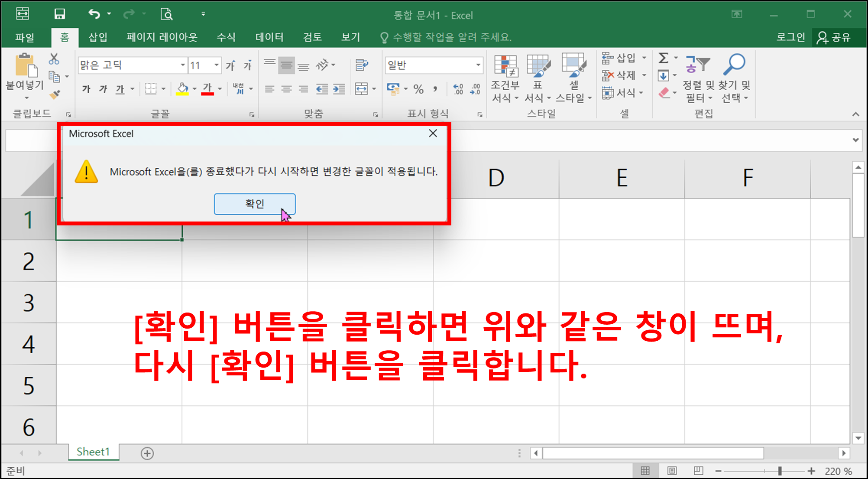
Task: Switch to 삽입 ribbon tab
Action: (x=98, y=37)
